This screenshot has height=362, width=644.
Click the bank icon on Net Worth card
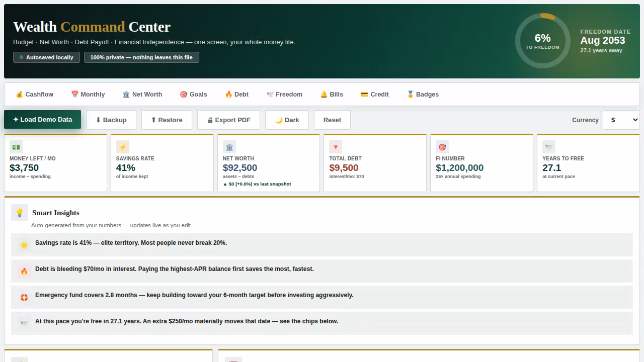point(229,147)
